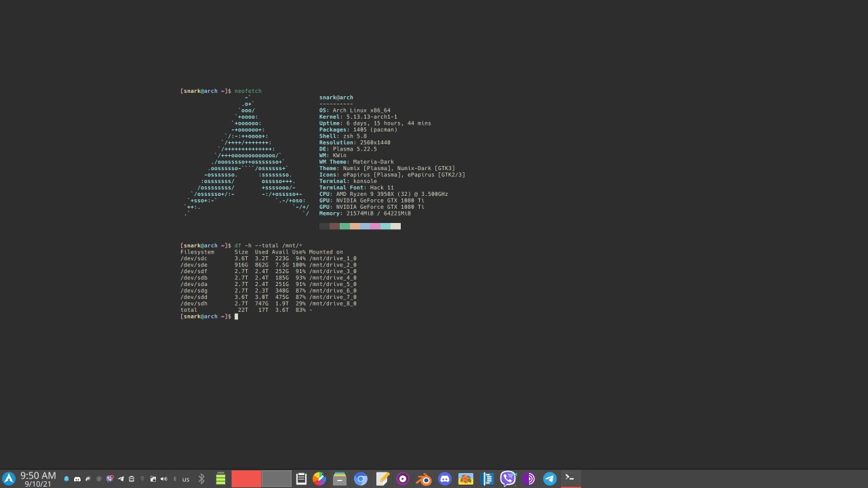This screenshot has width=868, height=488.
Task: Open the large Discord taskbar icon
Action: 445,479
